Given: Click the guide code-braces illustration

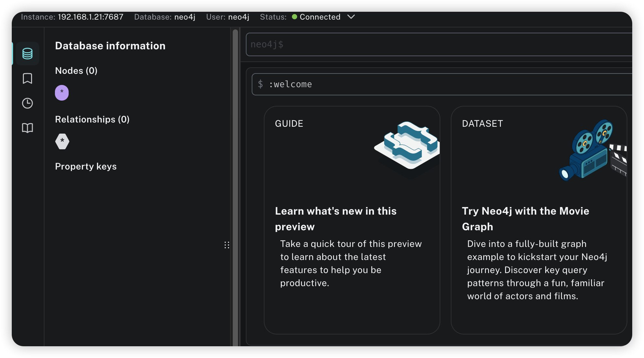Looking at the screenshot, I should 407,146.
